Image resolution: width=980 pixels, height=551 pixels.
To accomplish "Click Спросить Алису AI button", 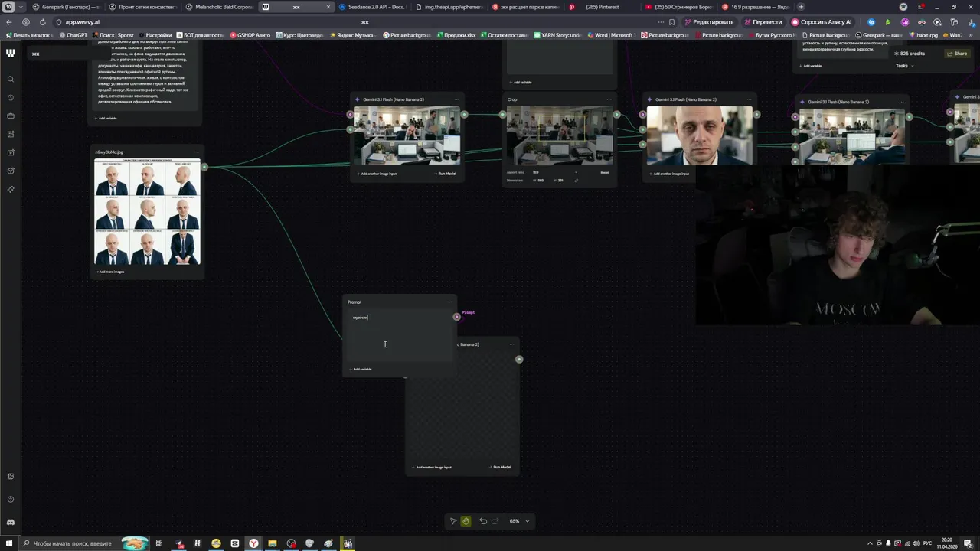I will point(822,22).
